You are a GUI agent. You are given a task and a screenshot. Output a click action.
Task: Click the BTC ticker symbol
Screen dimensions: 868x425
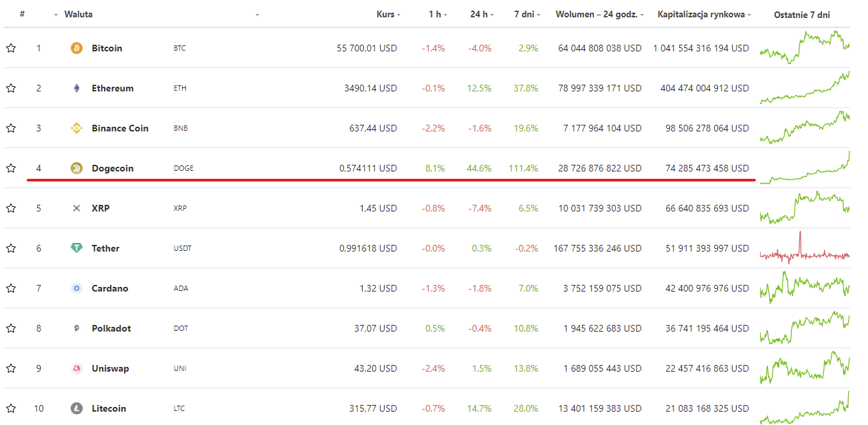pyautogui.click(x=179, y=48)
